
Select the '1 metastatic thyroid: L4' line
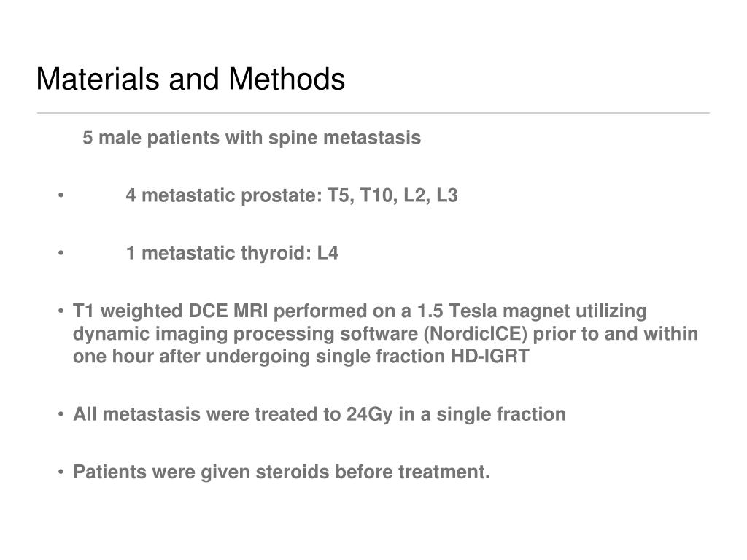[x=232, y=253]
